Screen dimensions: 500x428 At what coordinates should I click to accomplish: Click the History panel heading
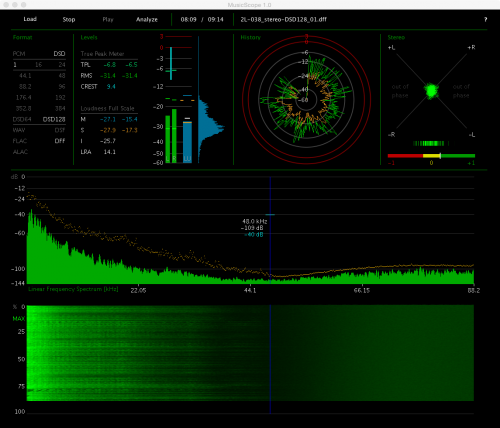click(x=251, y=37)
